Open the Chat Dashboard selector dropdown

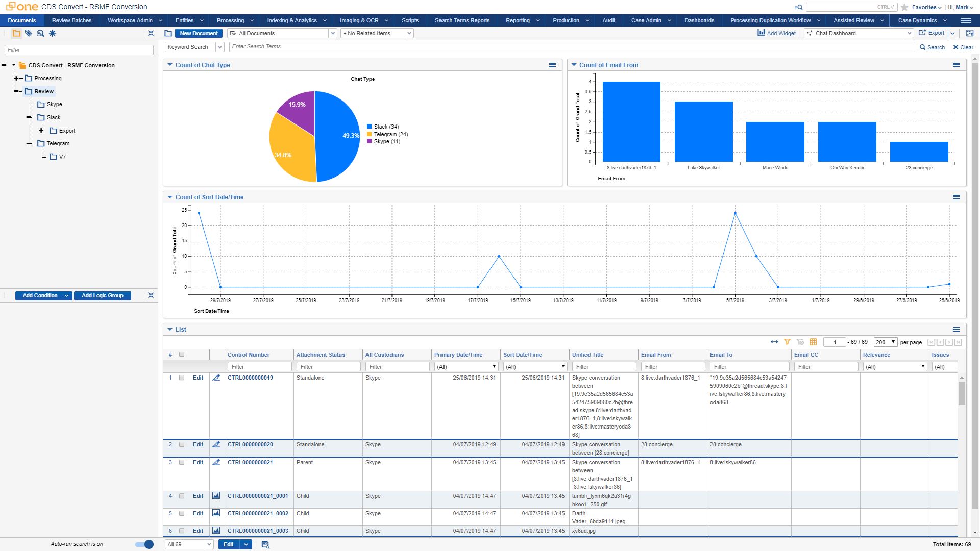pos(909,33)
